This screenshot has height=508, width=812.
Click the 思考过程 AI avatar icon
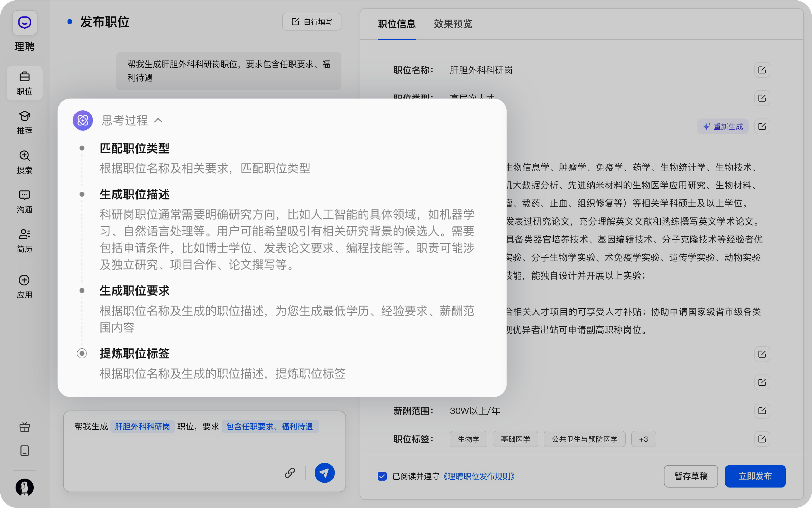tap(83, 120)
